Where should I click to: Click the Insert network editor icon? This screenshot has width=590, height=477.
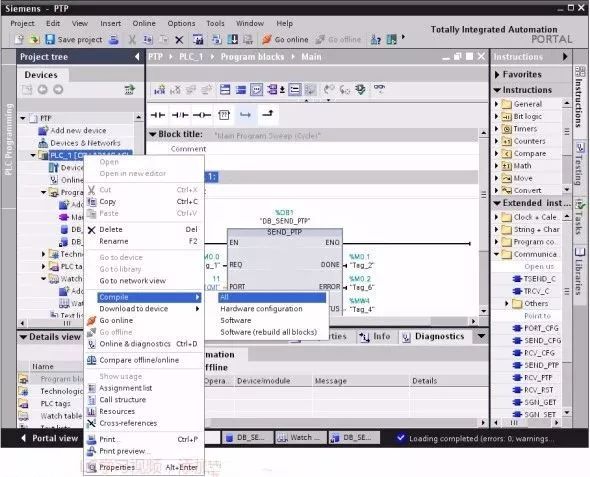pyautogui.click(x=160, y=90)
